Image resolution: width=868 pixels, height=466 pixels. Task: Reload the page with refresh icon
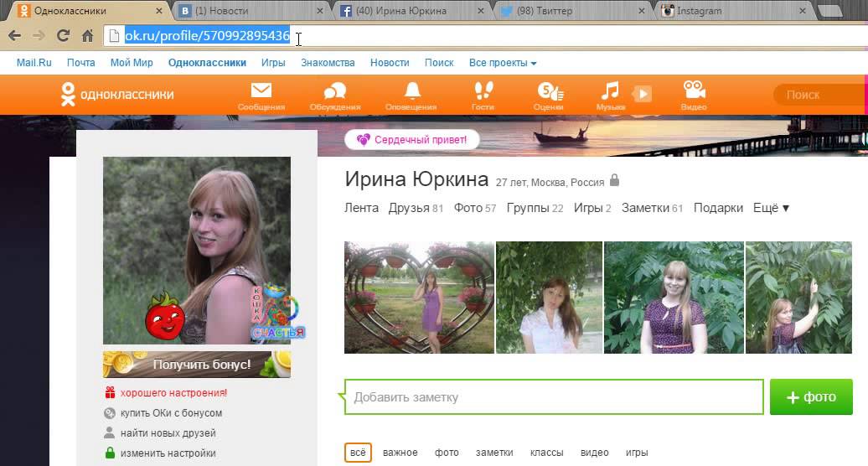[x=63, y=36]
